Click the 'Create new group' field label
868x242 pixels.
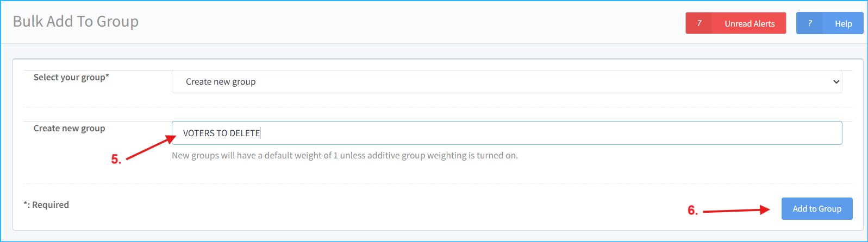click(x=69, y=128)
